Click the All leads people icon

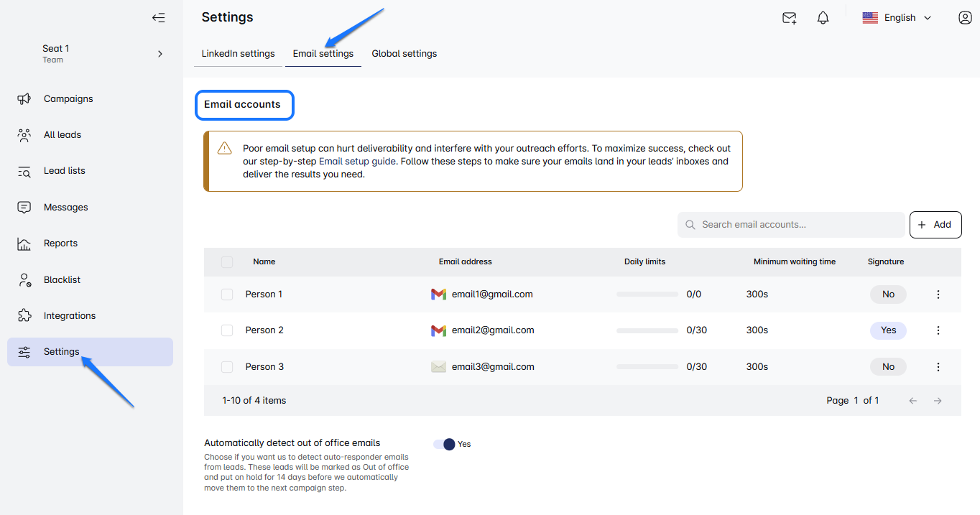click(24, 135)
